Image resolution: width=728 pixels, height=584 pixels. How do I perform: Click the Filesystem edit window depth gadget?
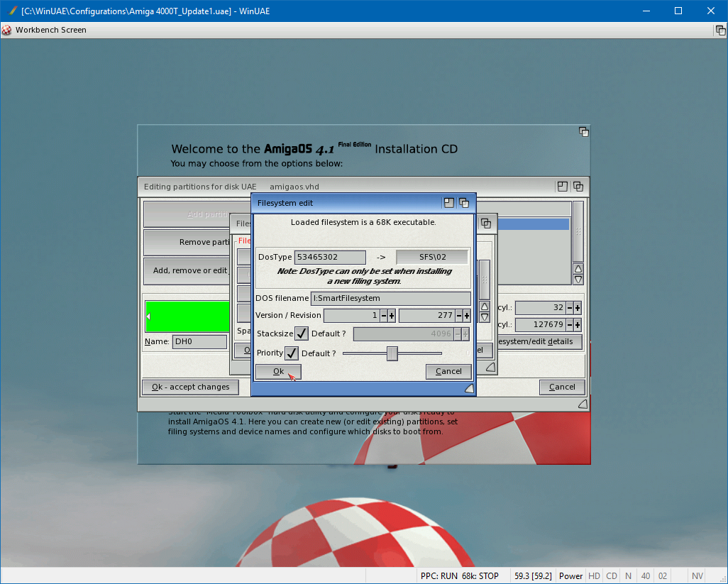pos(463,203)
